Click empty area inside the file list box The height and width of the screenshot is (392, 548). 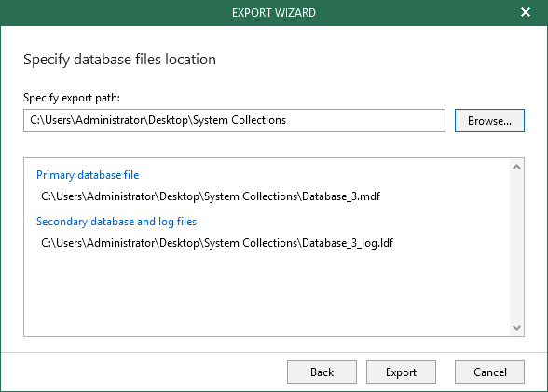coord(266,293)
